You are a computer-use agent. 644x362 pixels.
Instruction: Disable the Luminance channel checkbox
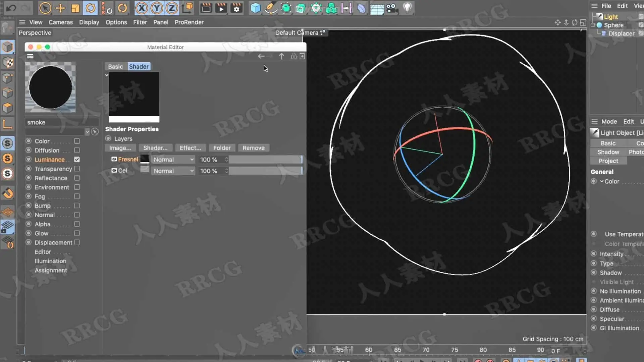(x=77, y=160)
